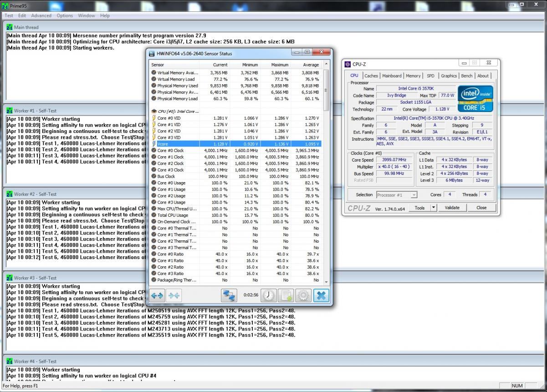The image size is (547, 392).
Task: Click the Worker #3 - Self-Test window icon
Action: click(x=9, y=278)
